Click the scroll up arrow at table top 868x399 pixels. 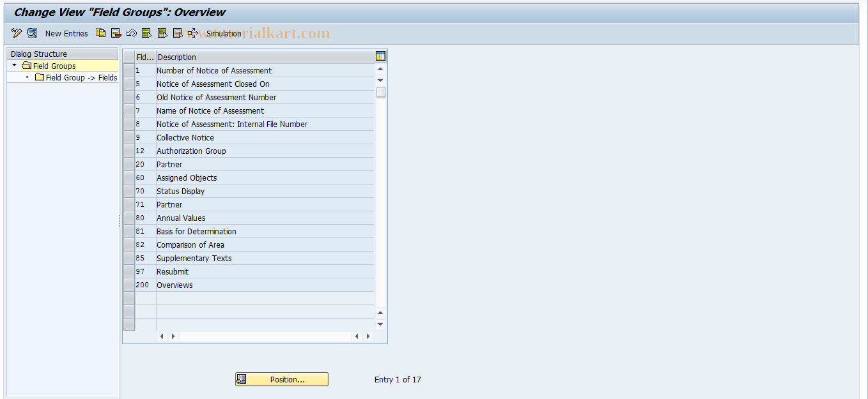(380, 69)
